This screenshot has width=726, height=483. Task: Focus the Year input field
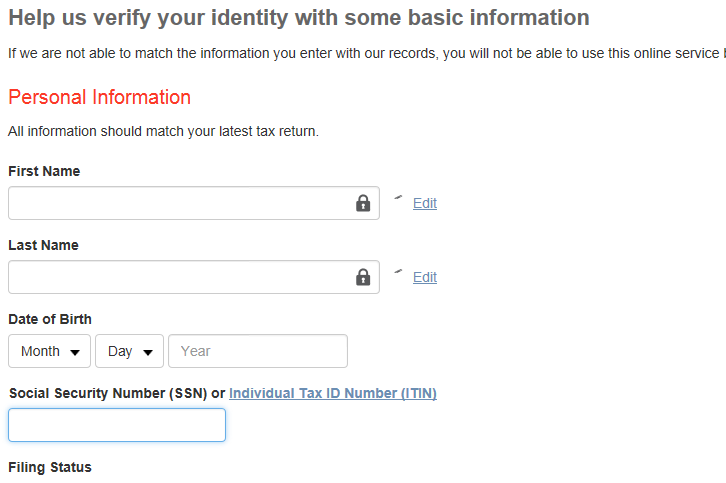258,351
